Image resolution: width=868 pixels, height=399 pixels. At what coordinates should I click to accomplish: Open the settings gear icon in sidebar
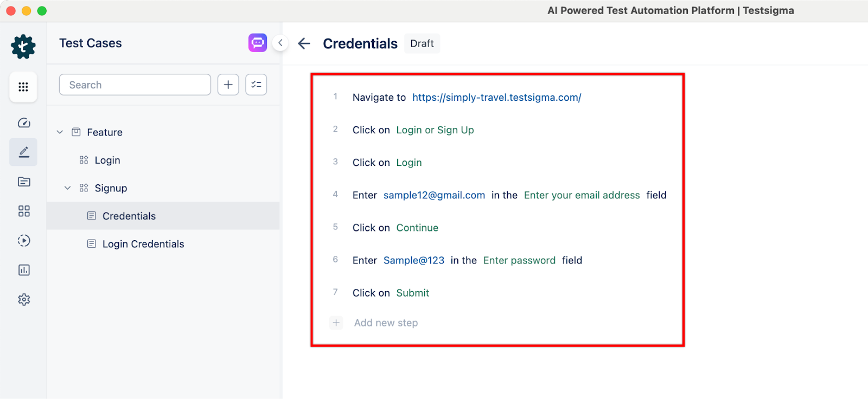click(x=24, y=299)
